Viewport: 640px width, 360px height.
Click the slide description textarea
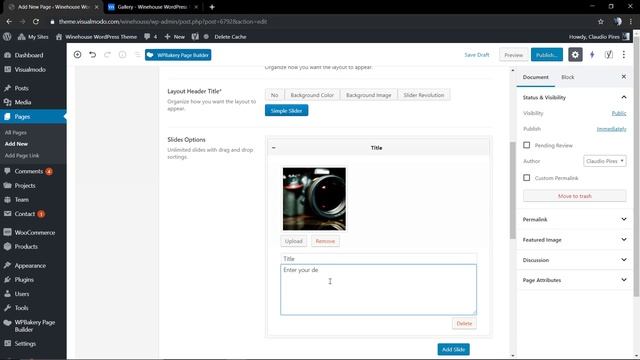378,290
